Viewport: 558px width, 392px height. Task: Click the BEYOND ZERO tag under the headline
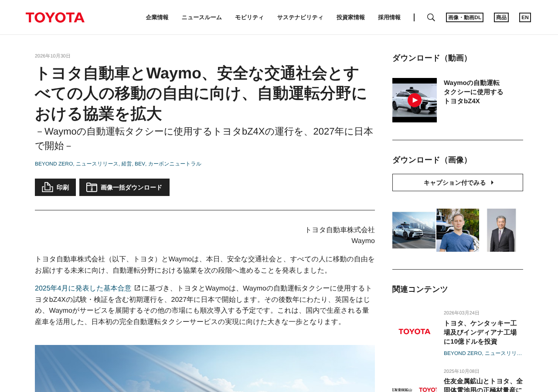coord(54,164)
